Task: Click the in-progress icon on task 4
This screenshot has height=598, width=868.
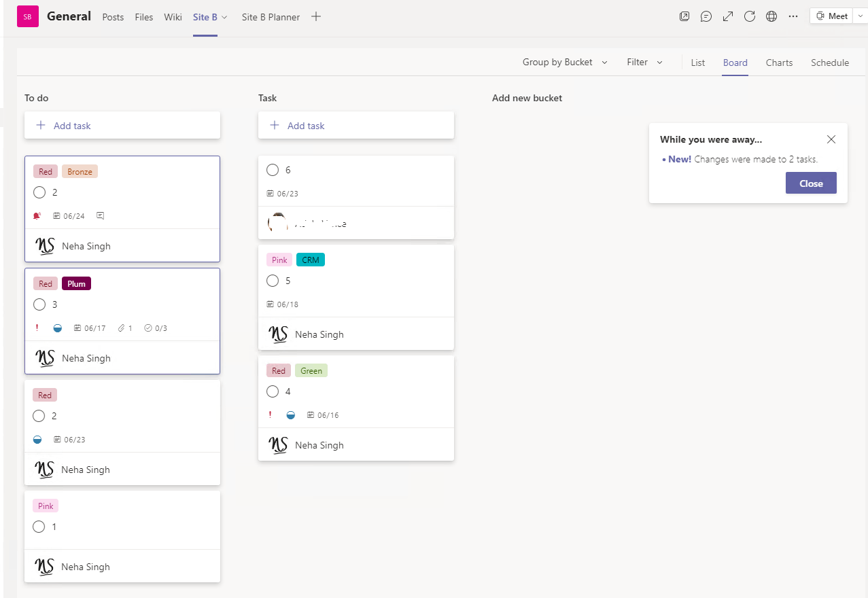Action: (291, 415)
